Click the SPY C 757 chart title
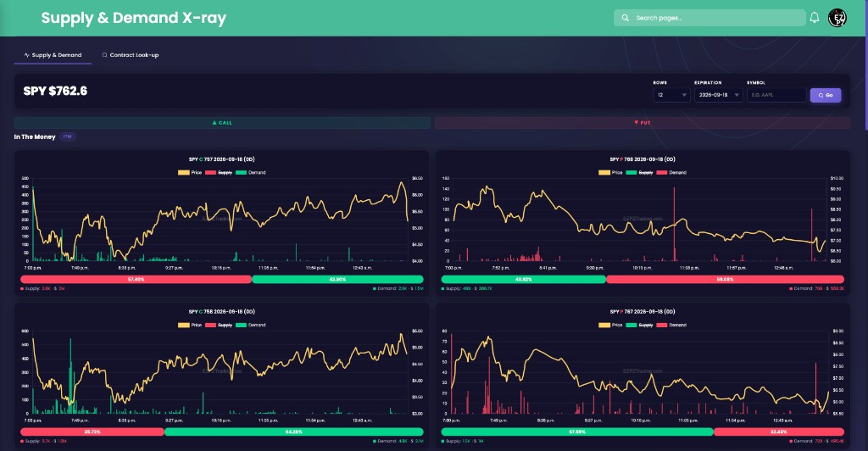Viewport: 868px width, 451px height. (221, 159)
